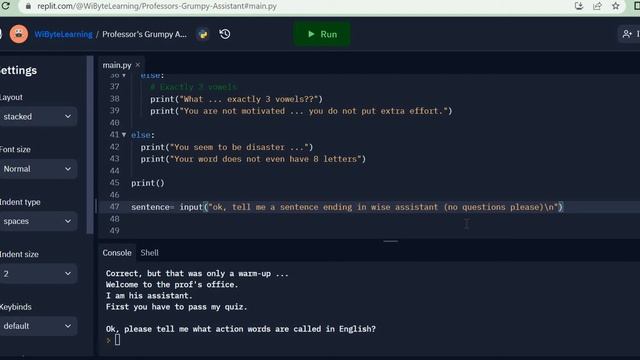Image resolution: width=640 pixels, height=360 pixels.
Task: Open the version history clock icon
Action: pos(225,34)
